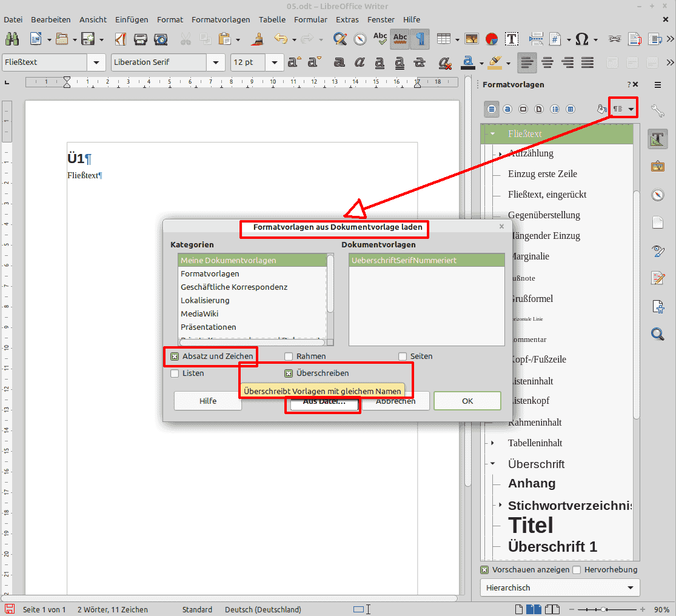Open the Liberation Serif font name dropdown
The height and width of the screenshot is (616, 676).
pyautogui.click(x=215, y=62)
